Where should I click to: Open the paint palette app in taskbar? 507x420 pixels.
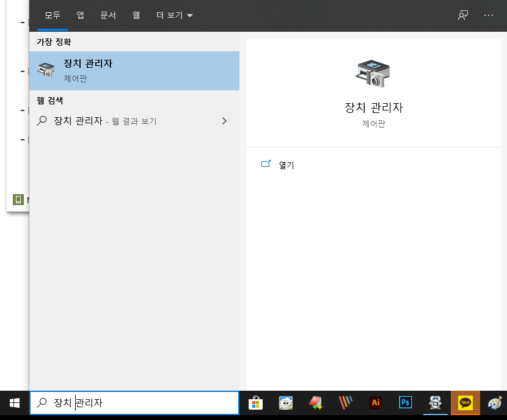point(495,403)
